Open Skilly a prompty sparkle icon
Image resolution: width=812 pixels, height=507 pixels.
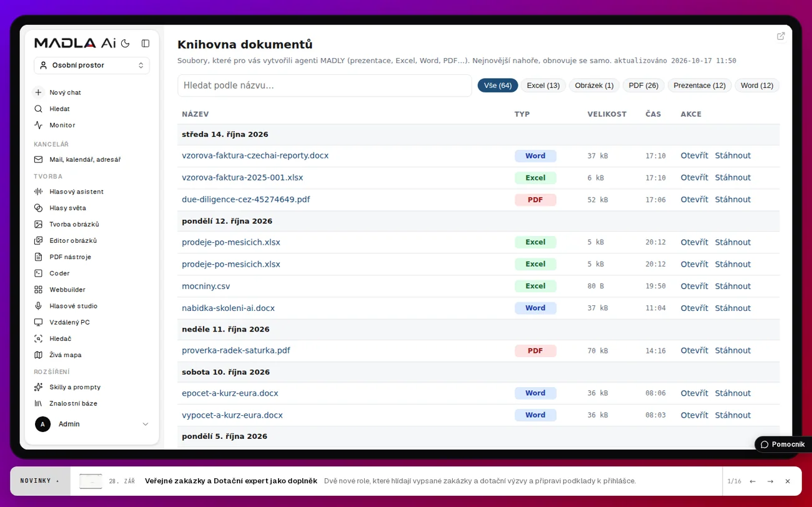click(x=38, y=387)
